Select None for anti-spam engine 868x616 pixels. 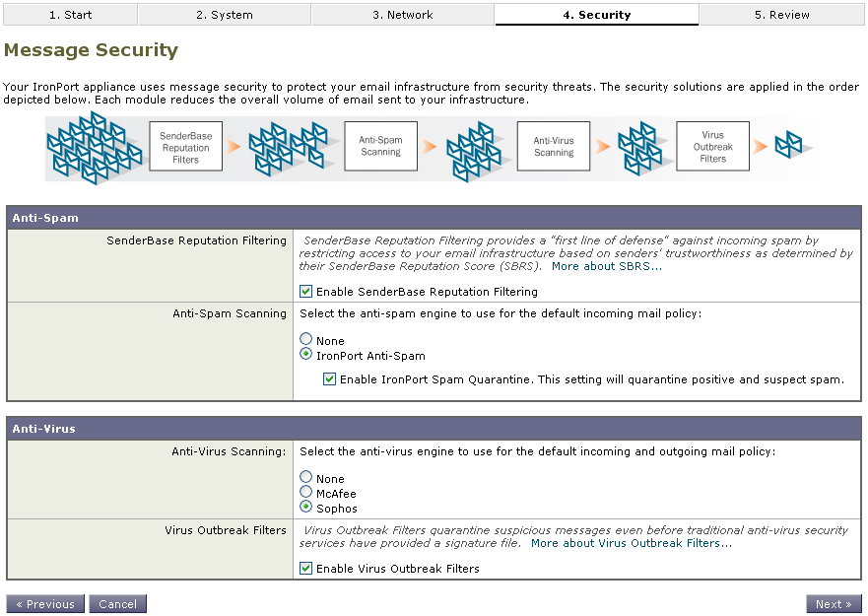coord(305,338)
